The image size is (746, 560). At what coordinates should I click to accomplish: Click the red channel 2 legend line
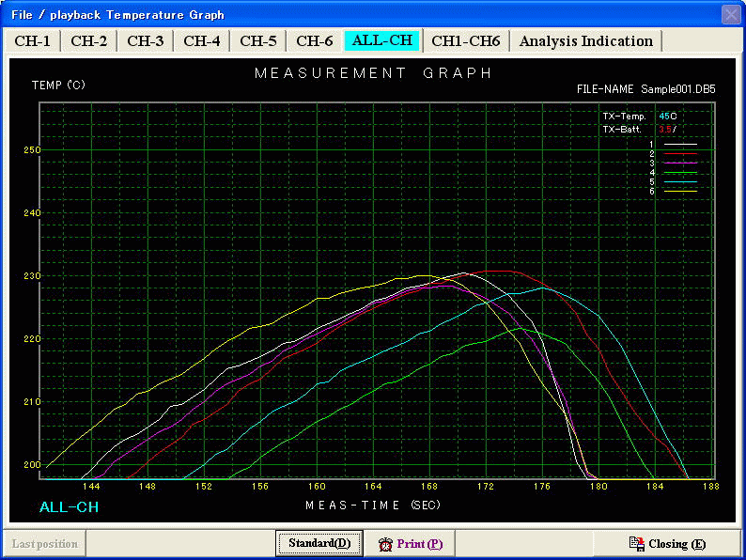(680, 154)
